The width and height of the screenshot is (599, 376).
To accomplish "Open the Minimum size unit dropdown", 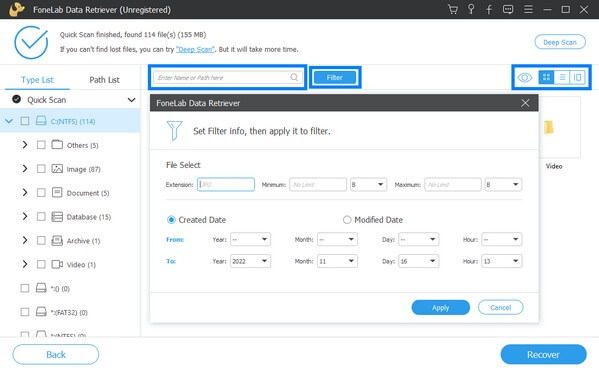I will point(368,185).
